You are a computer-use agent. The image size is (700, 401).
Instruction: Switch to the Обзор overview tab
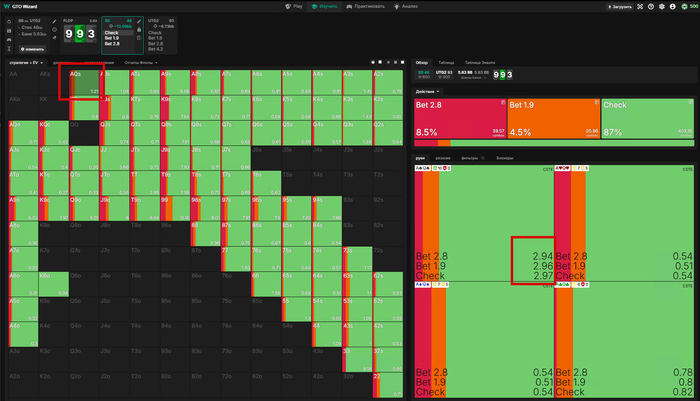(x=421, y=63)
